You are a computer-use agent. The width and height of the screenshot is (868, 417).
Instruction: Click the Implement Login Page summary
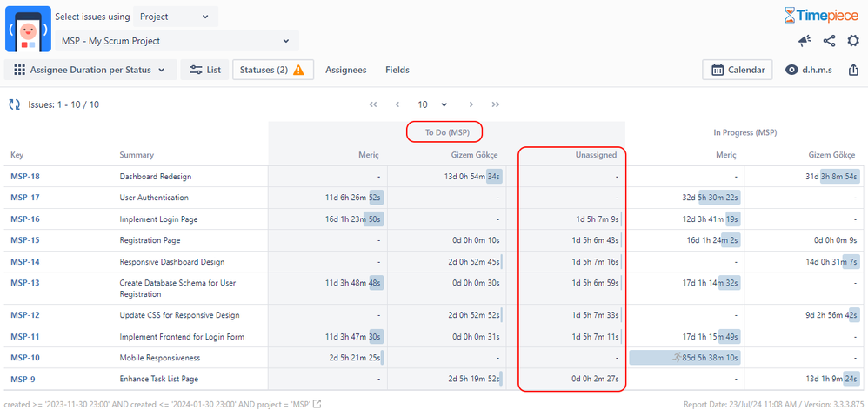[158, 219]
